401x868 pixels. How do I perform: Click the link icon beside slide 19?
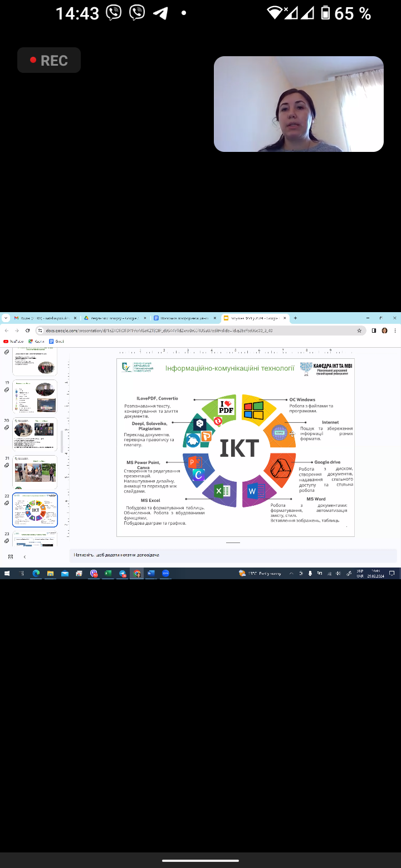7,390
